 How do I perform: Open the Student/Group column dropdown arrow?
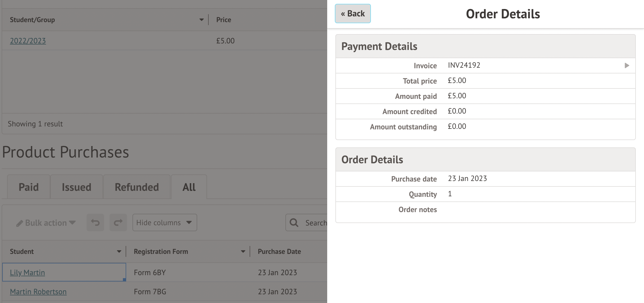coord(202,20)
